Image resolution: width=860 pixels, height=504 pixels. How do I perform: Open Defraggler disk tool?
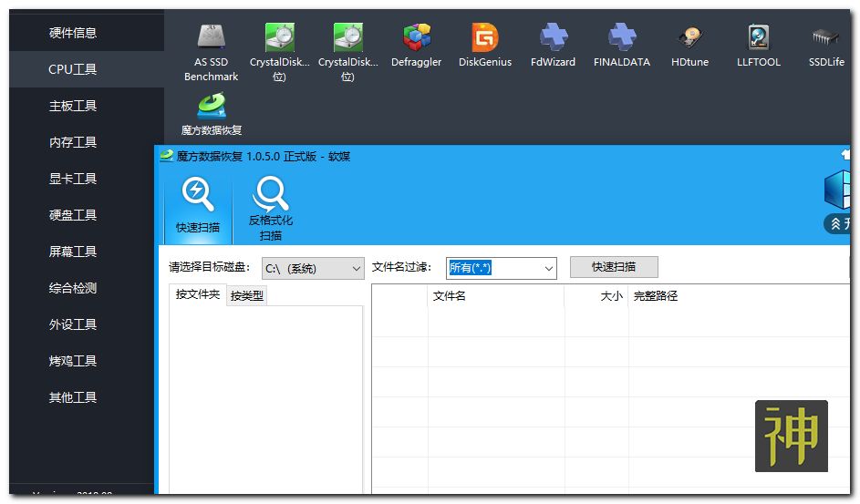[416, 46]
